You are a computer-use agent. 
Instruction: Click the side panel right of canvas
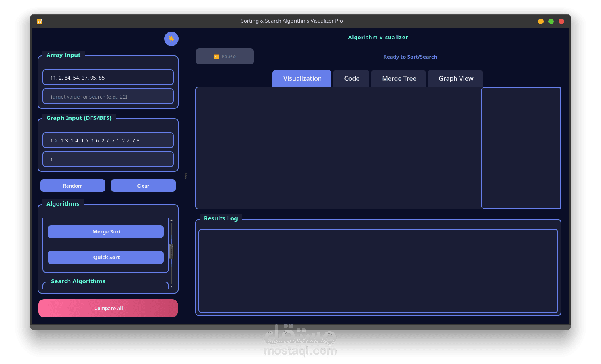coord(521,148)
